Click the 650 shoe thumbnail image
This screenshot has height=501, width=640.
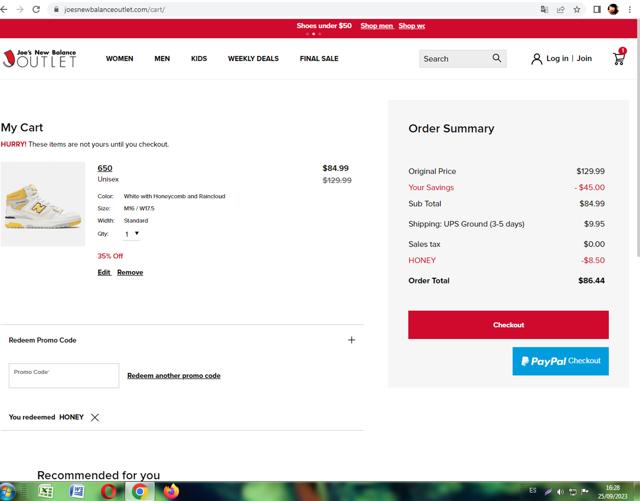43,204
